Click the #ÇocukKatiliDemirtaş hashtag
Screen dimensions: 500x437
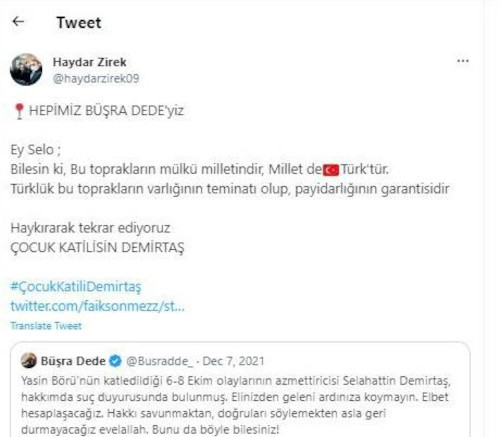click(x=76, y=287)
